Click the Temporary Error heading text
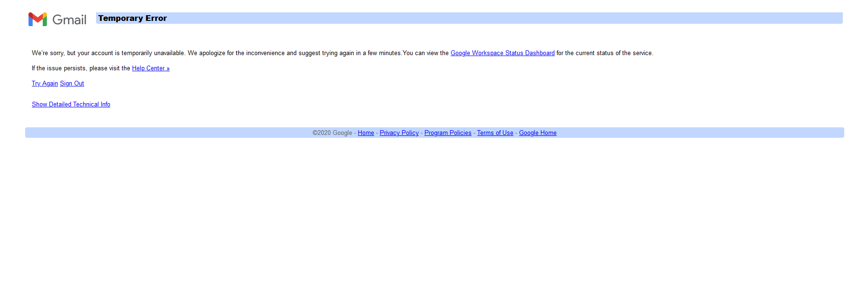This screenshot has width=868, height=286. (132, 19)
